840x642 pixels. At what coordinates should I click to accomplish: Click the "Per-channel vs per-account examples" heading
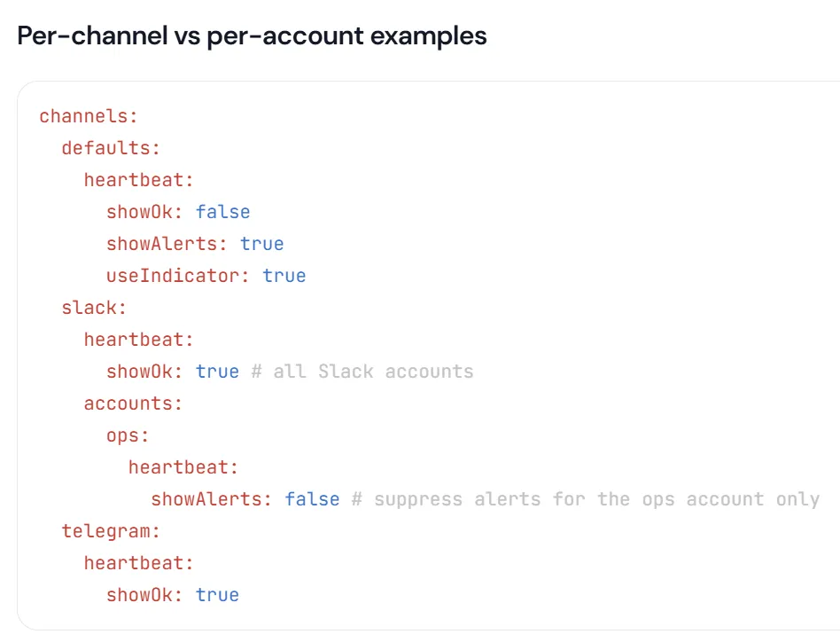tap(252, 36)
